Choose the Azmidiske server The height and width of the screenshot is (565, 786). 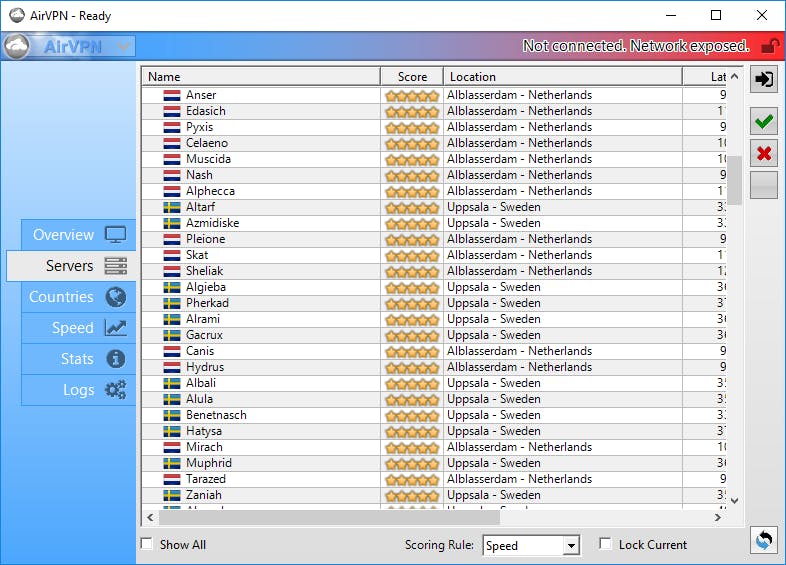(434, 223)
